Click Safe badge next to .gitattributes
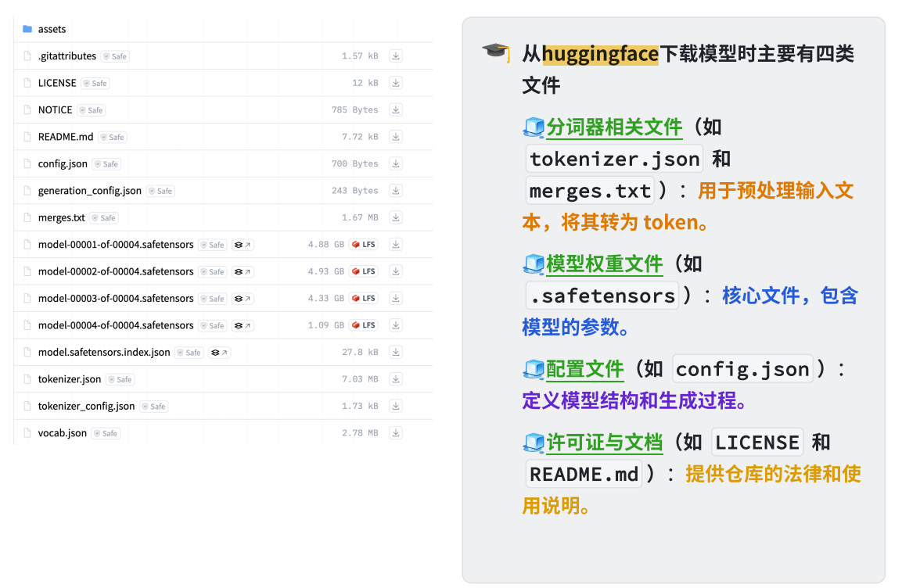This screenshot has height=588, width=902. coord(115,56)
